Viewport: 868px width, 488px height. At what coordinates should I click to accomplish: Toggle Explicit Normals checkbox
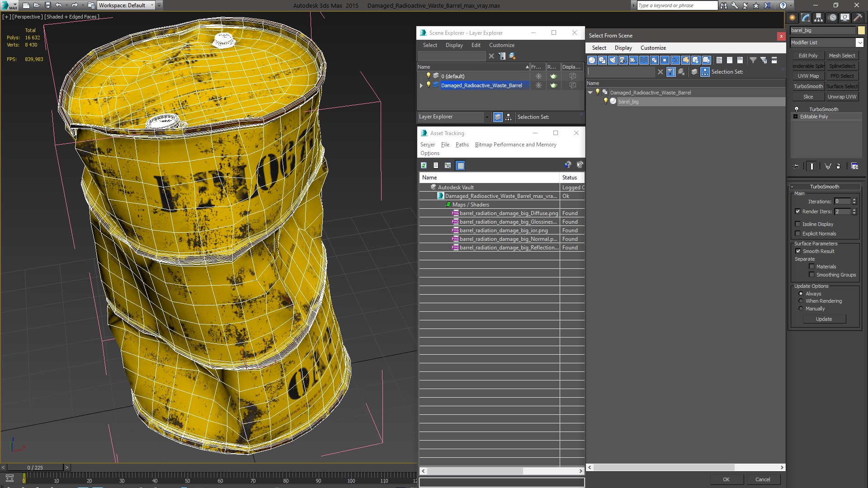798,234
